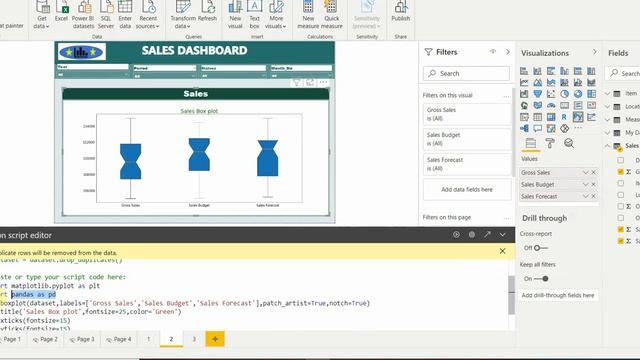Expand the Item table in Fields
This screenshot has width=640, height=360.
point(608,93)
